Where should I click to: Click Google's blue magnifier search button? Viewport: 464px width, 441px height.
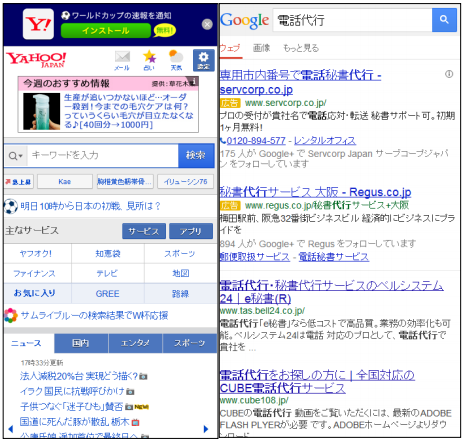pos(444,20)
